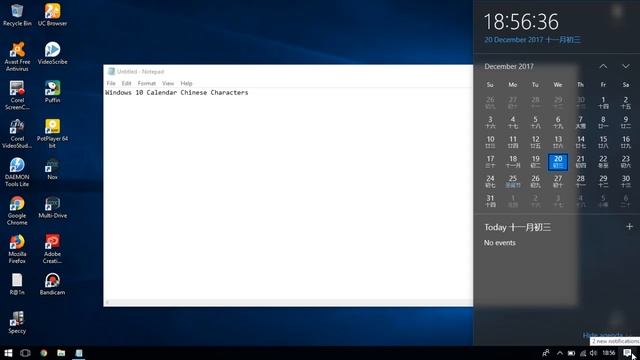The image size is (640, 360).
Task: Go to previous month in calendar
Action: click(603, 66)
